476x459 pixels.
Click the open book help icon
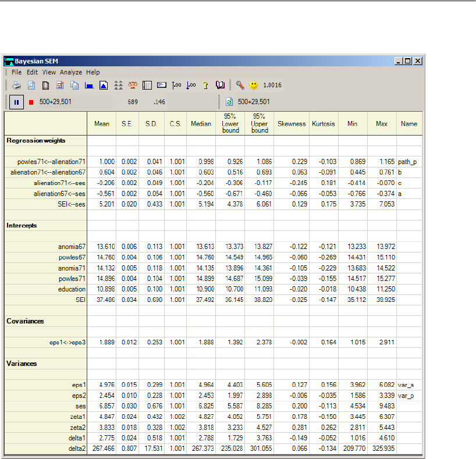point(220,85)
